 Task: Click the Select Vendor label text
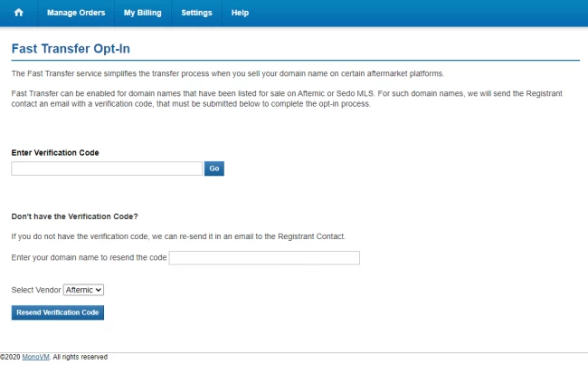click(36, 290)
